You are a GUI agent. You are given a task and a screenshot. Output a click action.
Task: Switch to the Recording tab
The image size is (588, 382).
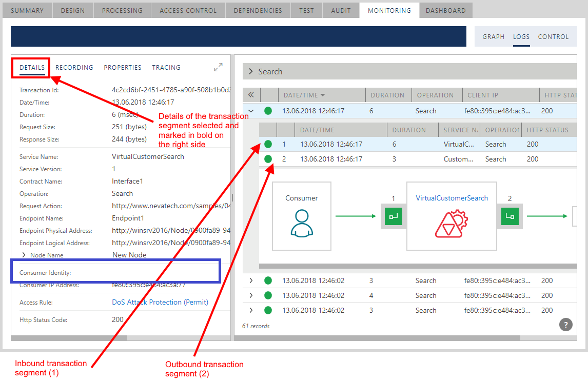(74, 67)
